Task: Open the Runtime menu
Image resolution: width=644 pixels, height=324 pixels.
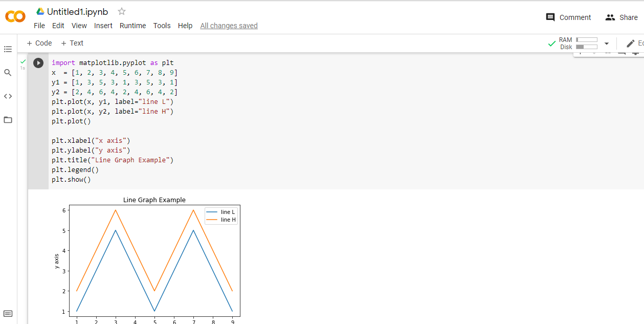Action: coord(132,26)
